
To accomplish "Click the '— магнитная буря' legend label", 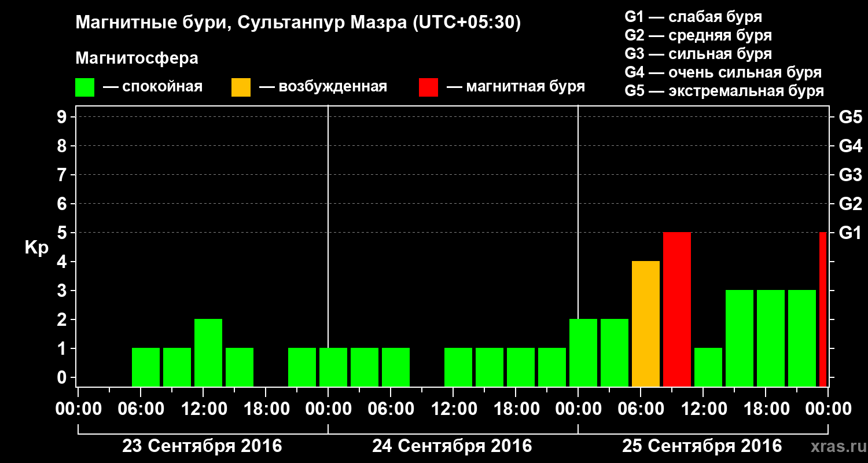I will [516, 87].
